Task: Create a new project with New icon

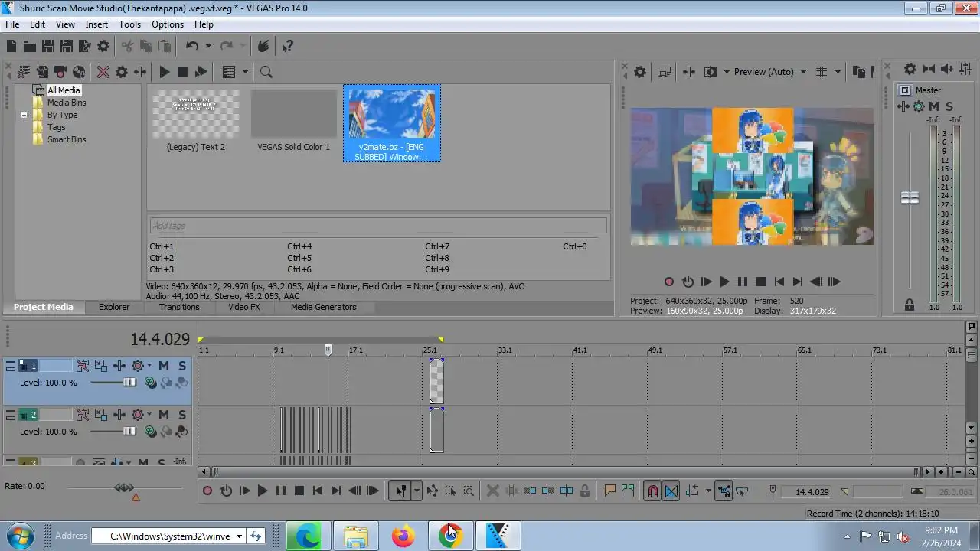Action: [11, 46]
